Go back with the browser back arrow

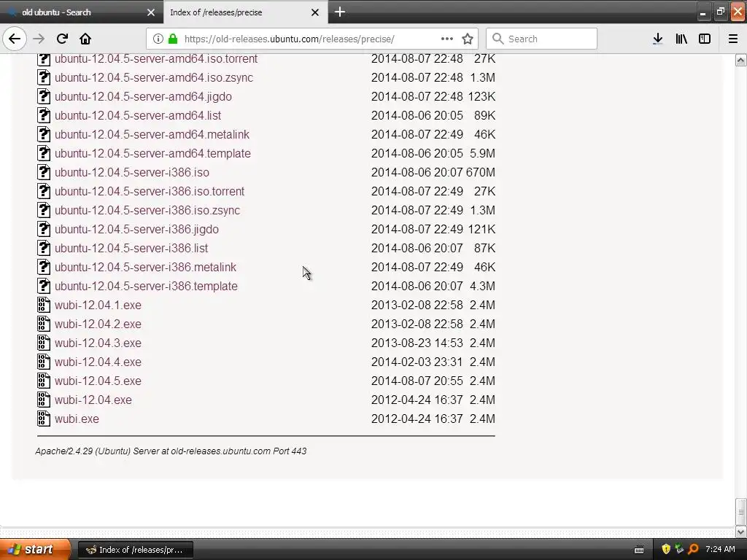point(15,39)
